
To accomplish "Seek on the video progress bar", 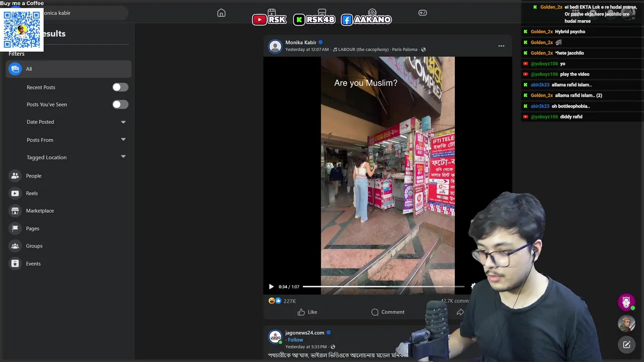I will [x=383, y=287].
